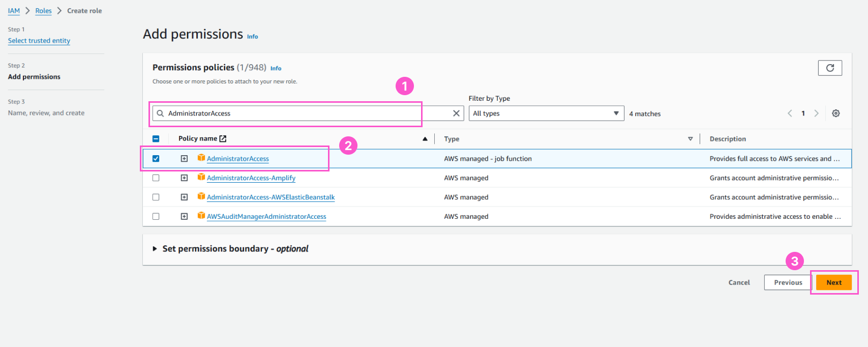
Task: Open the AWSAuditManagerAdministratorAccess policy link
Action: point(266,217)
